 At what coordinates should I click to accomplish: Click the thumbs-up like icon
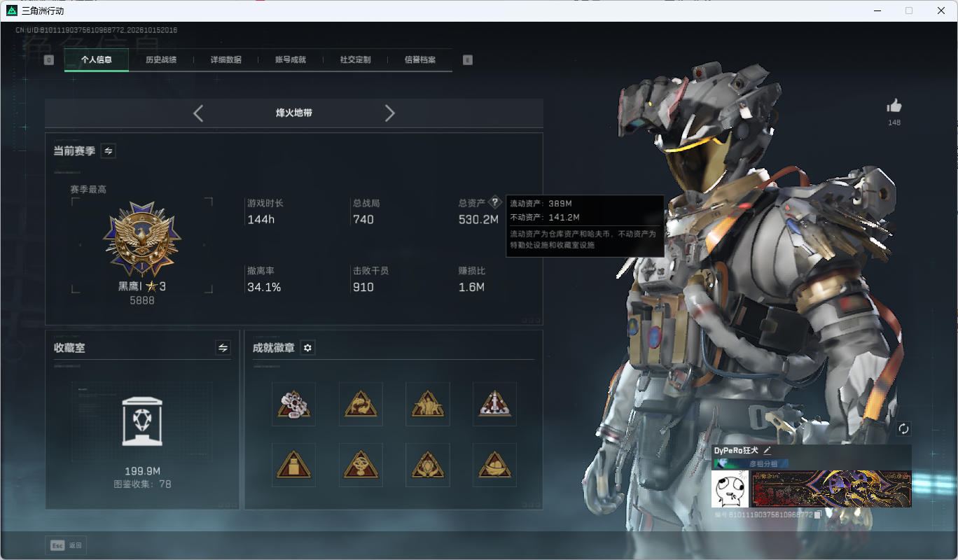pyautogui.click(x=894, y=106)
